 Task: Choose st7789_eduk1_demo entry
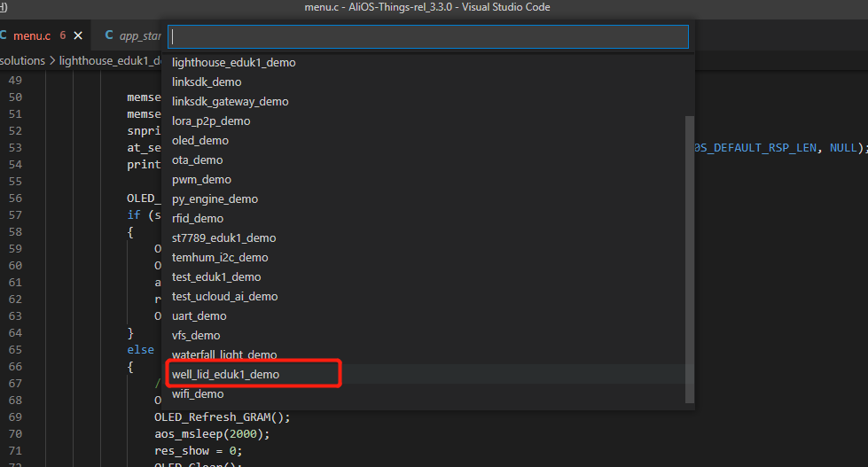(428, 237)
